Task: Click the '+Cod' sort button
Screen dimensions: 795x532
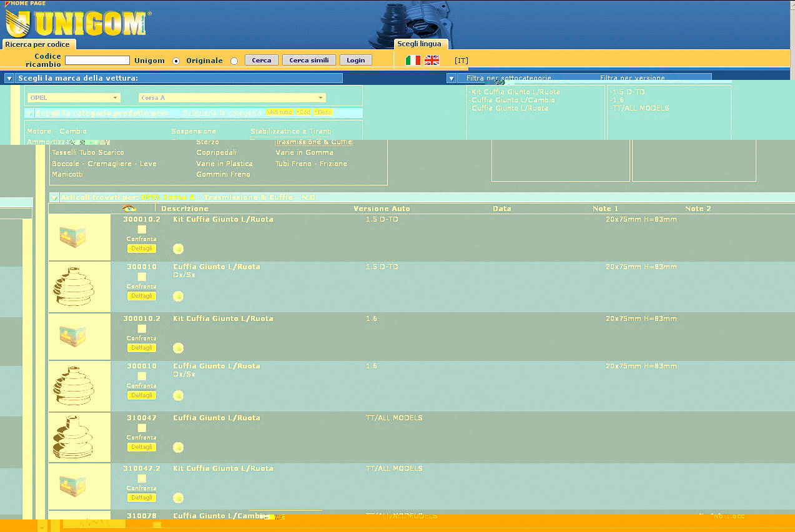Action: (303, 112)
